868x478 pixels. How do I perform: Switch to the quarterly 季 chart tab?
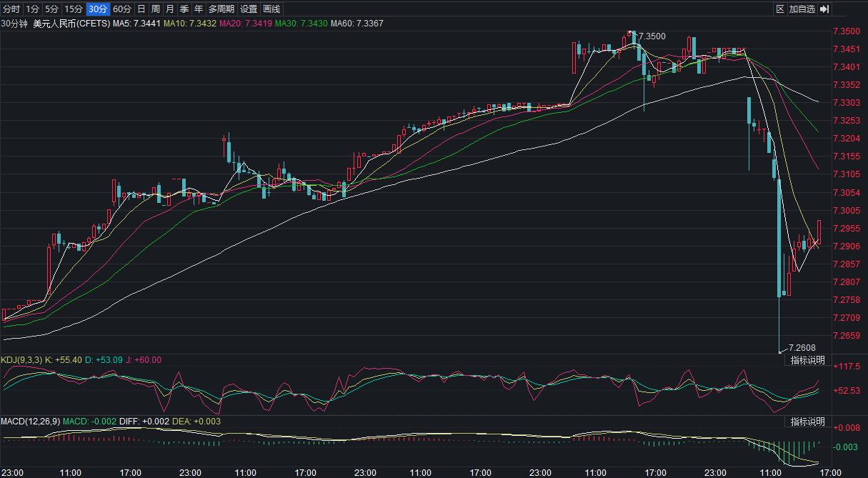184,9
